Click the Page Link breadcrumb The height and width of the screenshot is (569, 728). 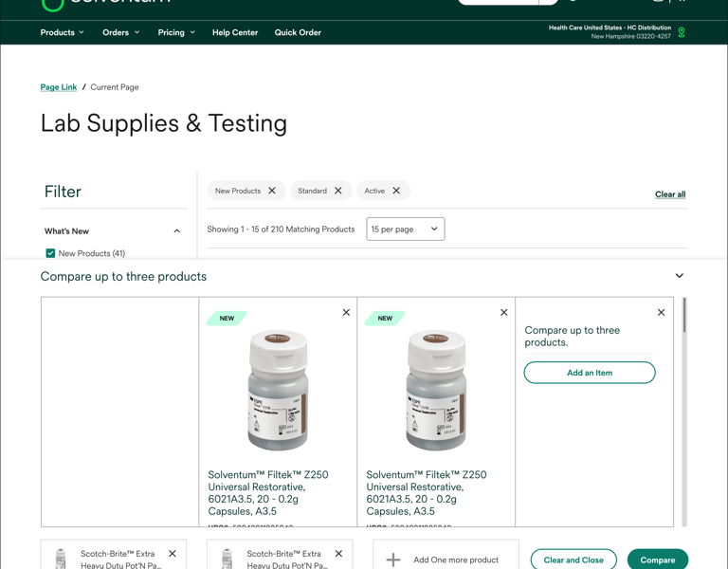coord(59,87)
